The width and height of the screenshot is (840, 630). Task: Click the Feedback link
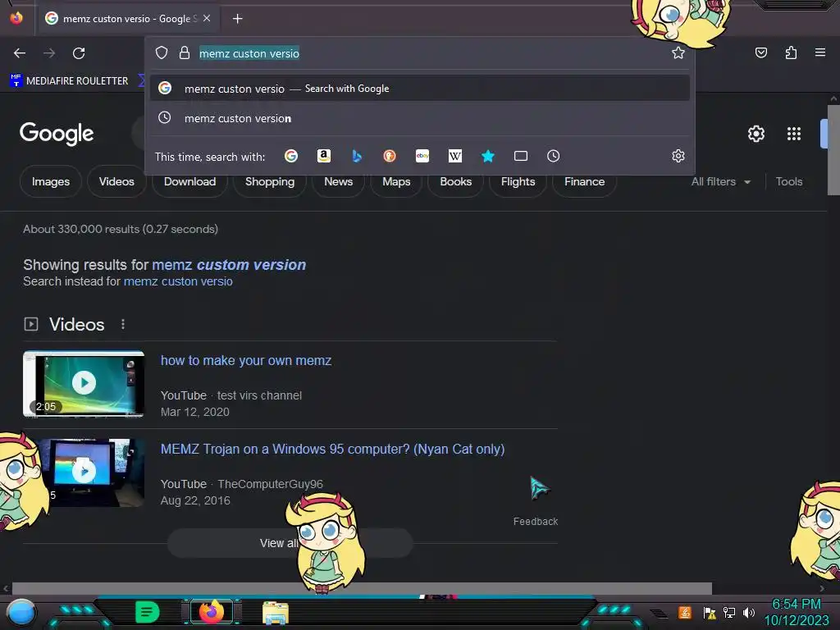click(x=535, y=521)
